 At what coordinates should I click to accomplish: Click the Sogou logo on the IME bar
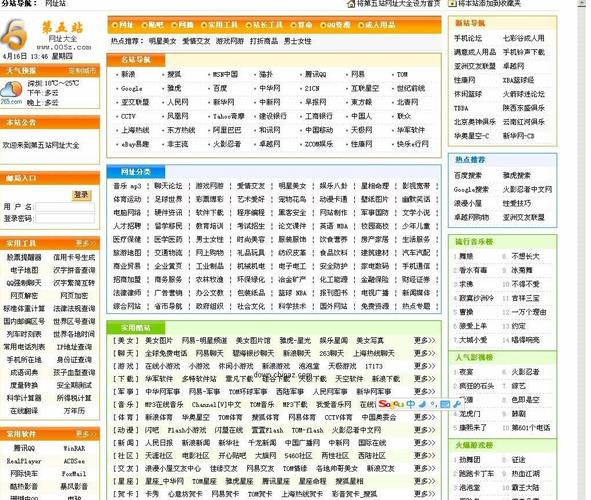pos(391,404)
